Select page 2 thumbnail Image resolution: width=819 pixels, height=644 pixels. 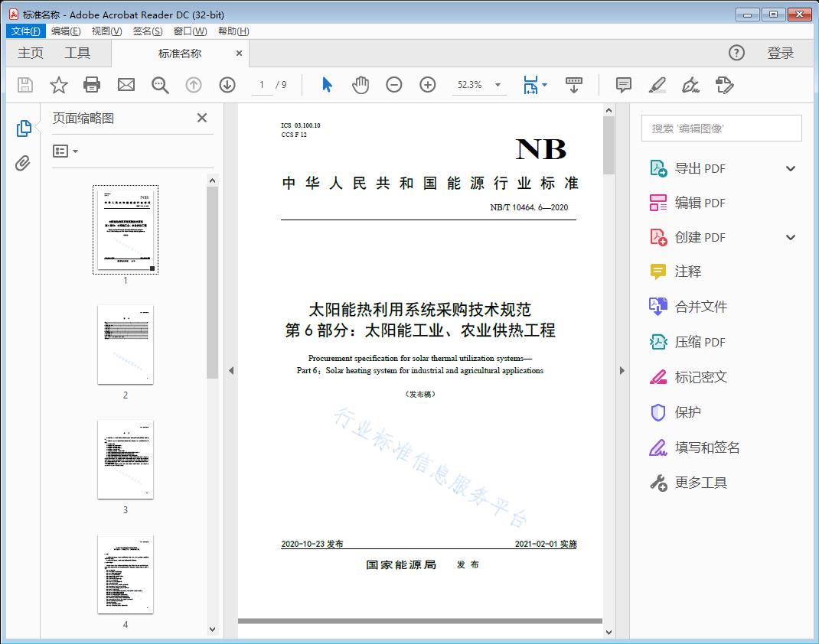point(125,346)
